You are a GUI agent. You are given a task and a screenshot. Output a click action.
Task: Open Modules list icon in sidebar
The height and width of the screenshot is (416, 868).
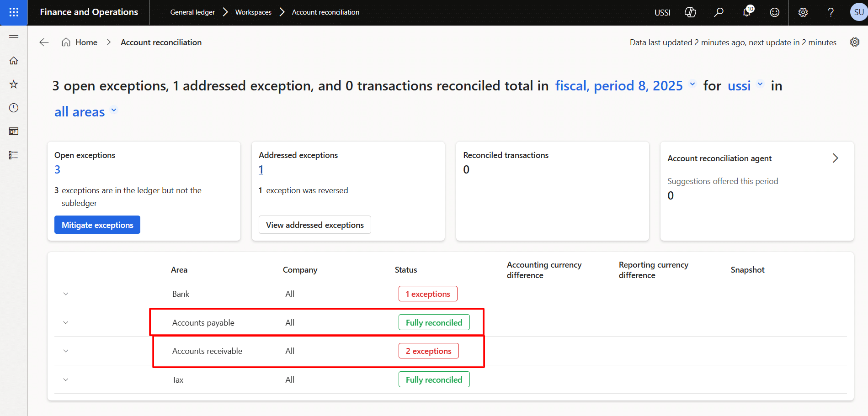click(x=14, y=155)
